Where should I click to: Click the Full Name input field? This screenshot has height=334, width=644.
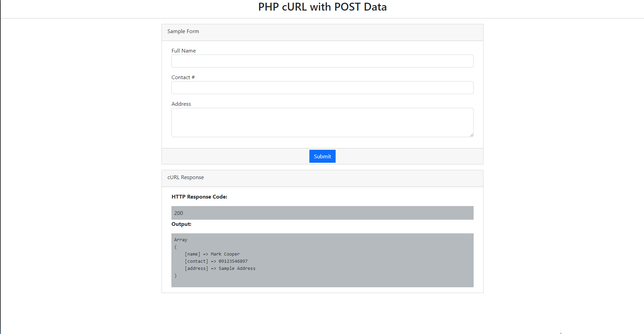(x=322, y=61)
